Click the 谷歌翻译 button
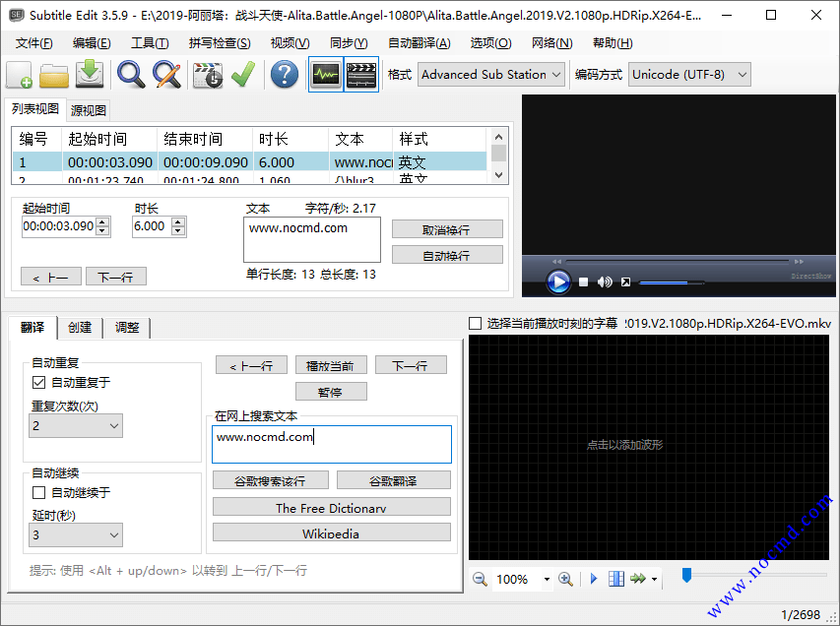The width and height of the screenshot is (840, 626). click(x=392, y=479)
